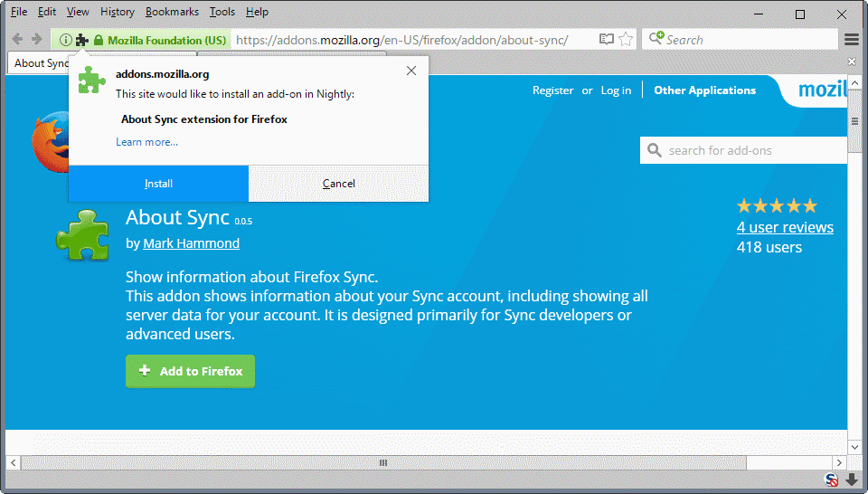Screen dimensions: 868x494
Task: Close the tab strip X button
Action: click(x=852, y=61)
